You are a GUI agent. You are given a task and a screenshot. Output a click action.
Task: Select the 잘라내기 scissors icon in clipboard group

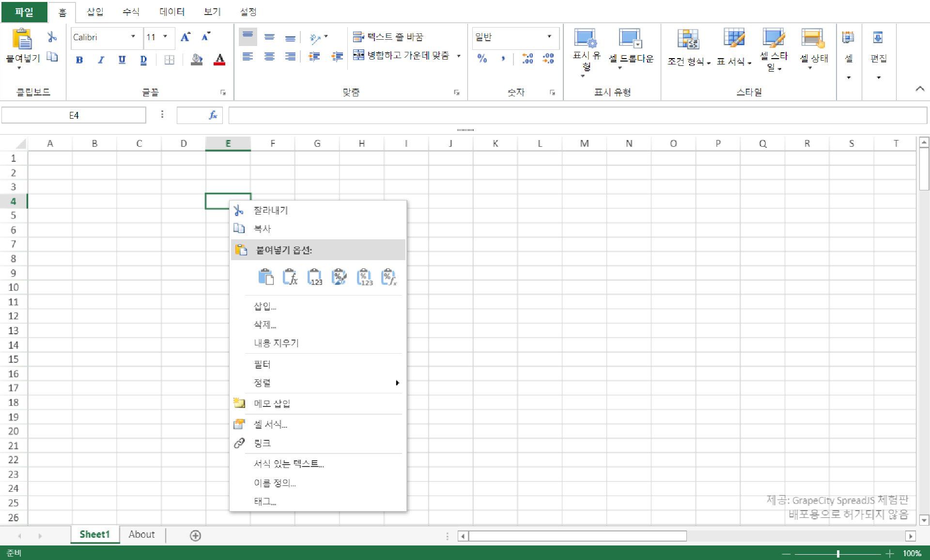point(52,37)
